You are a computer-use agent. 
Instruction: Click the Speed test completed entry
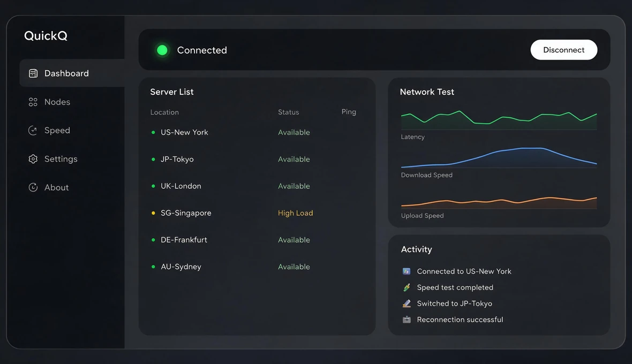tap(448, 287)
